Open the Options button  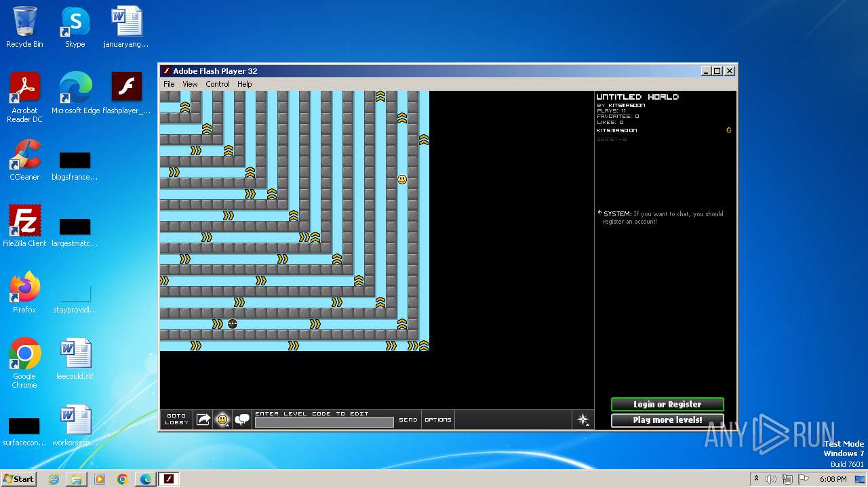coord(438,420)
